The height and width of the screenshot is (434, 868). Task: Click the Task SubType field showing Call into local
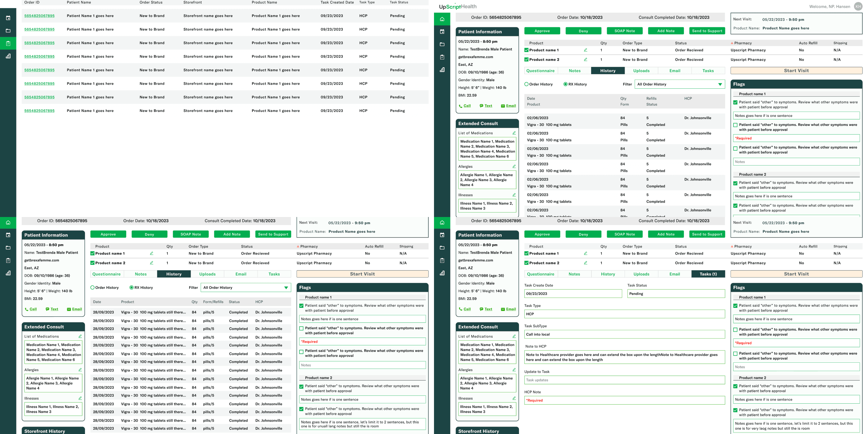(624, 334)
